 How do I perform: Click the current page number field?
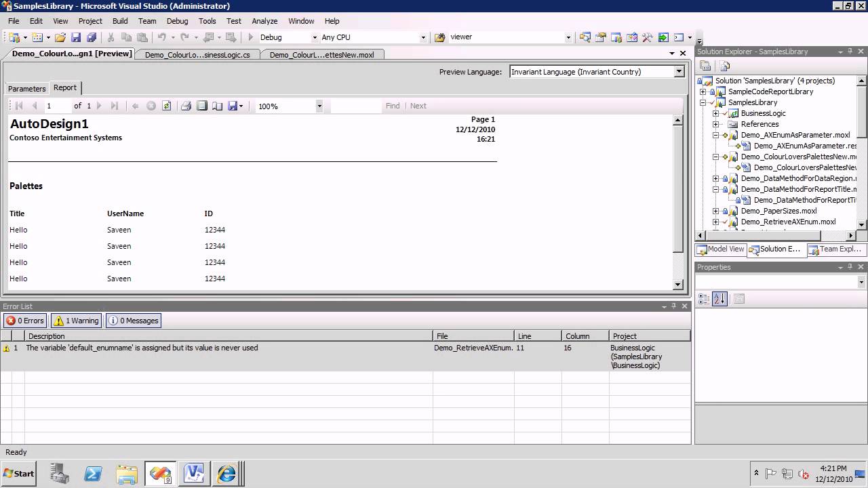pyautogui.click(x=57, y=106)
